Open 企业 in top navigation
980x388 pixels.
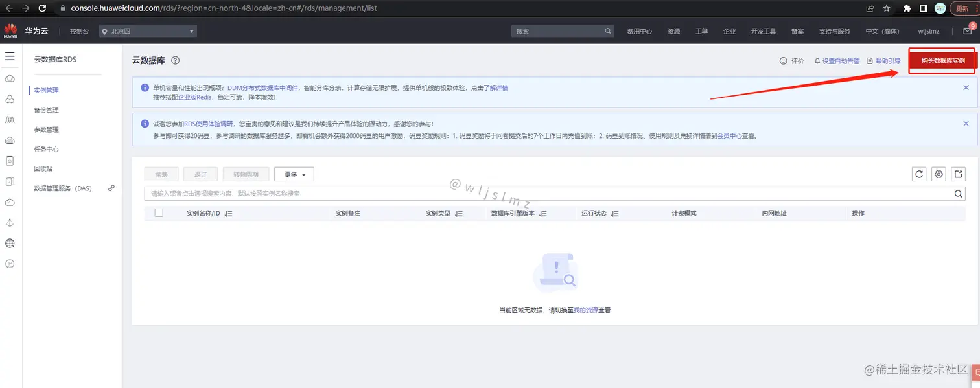point(730,31)
